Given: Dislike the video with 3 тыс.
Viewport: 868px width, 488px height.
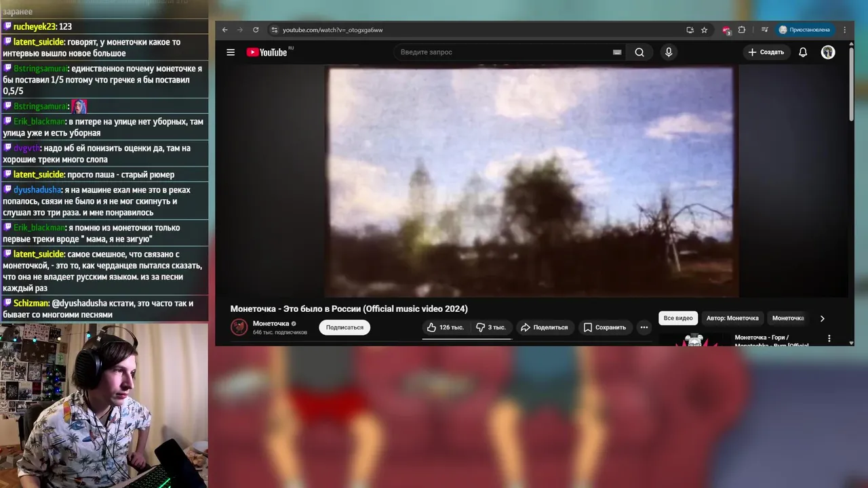Looking at the screenshot, I should pos(490,327).
